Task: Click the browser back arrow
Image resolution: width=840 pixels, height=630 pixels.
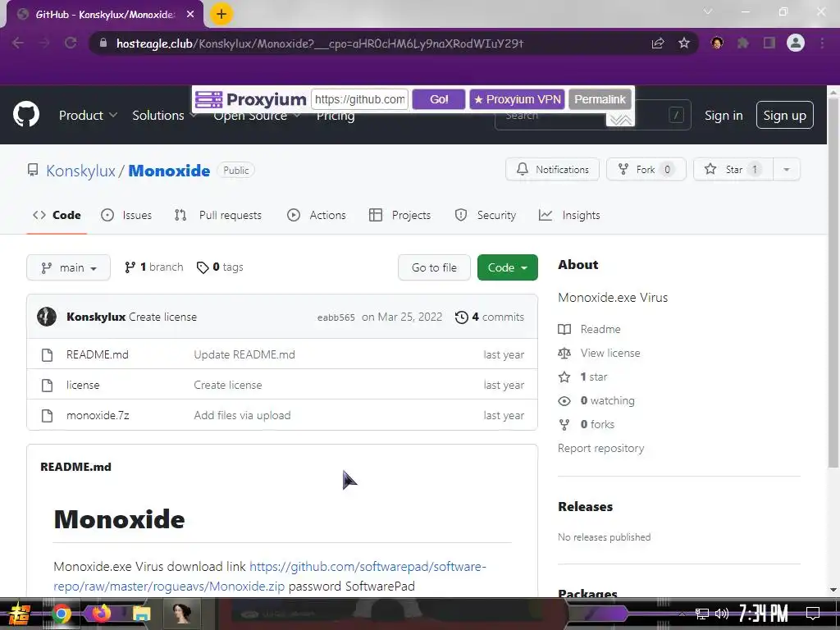Action: 18,43
